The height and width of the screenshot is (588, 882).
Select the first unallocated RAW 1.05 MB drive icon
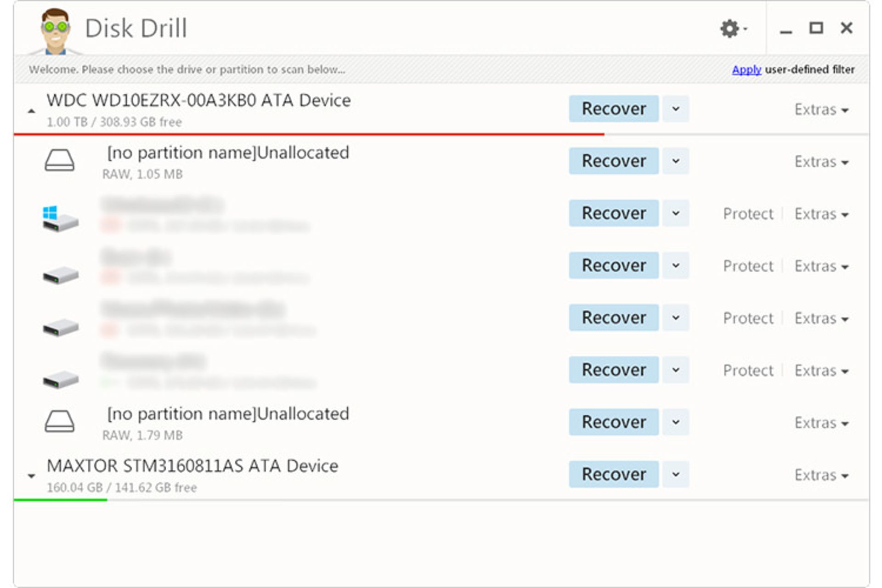[59, 161]
